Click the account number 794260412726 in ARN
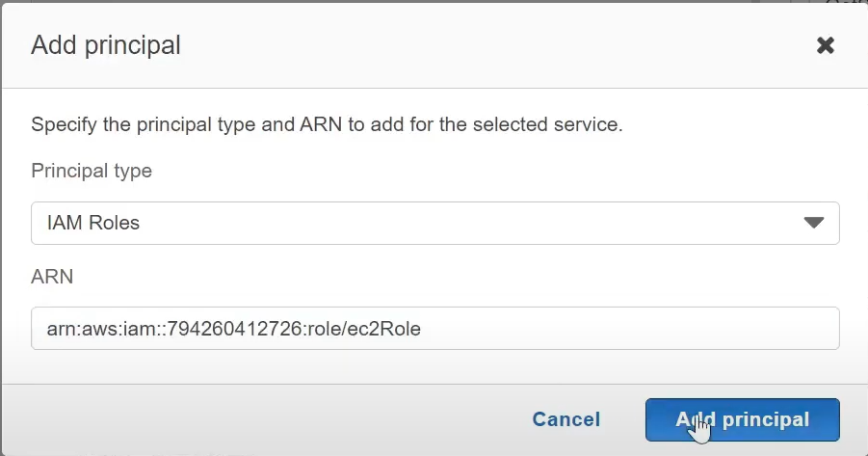868x456 pixels. coord(234,329)
